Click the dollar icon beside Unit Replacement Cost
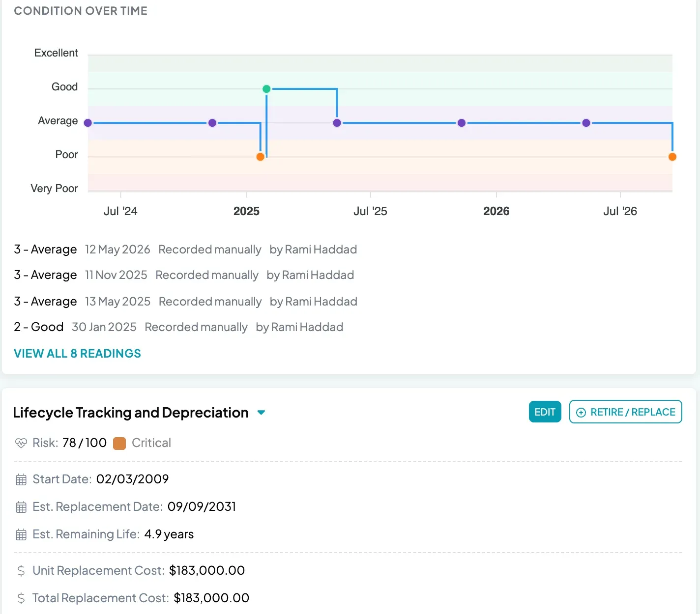 (x=21, y=571)
